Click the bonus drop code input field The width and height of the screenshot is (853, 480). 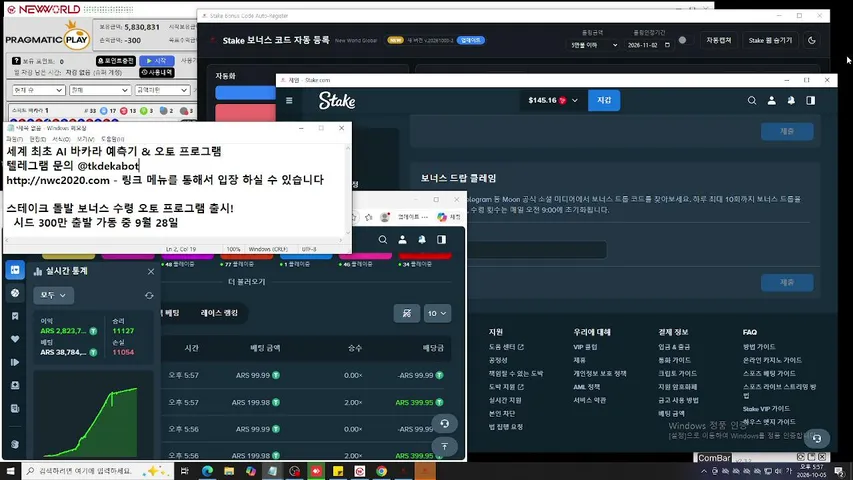[537, 250]
